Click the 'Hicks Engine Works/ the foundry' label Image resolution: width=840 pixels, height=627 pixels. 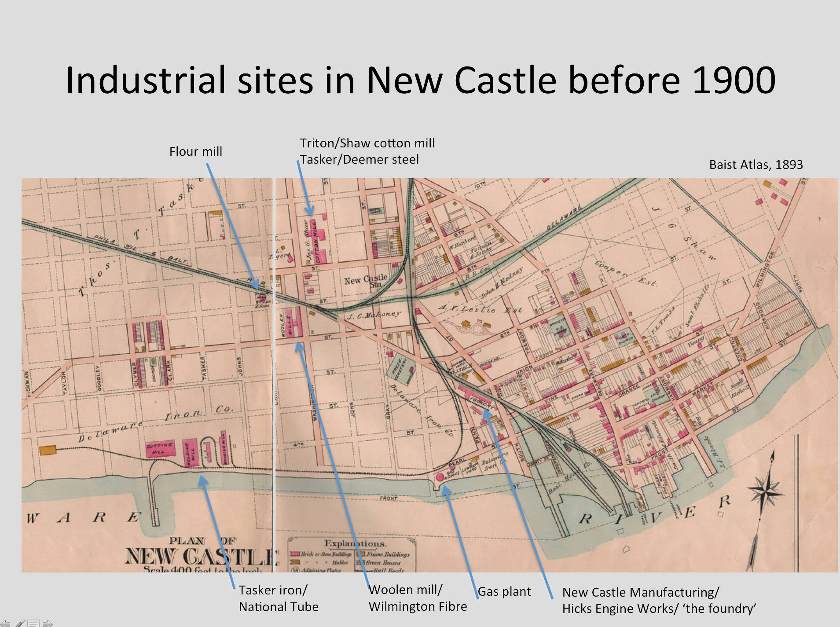[659, 609]
